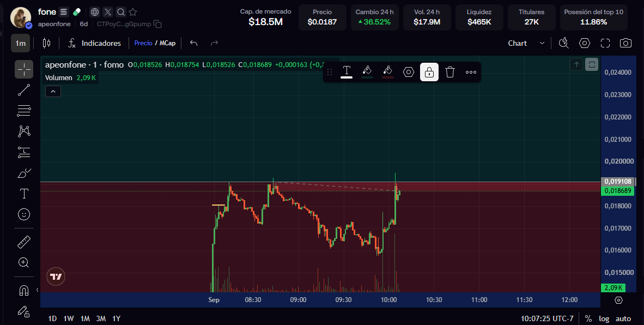Open the Chart layout dropdown
The image size is (644, 325).
[526, 43]
